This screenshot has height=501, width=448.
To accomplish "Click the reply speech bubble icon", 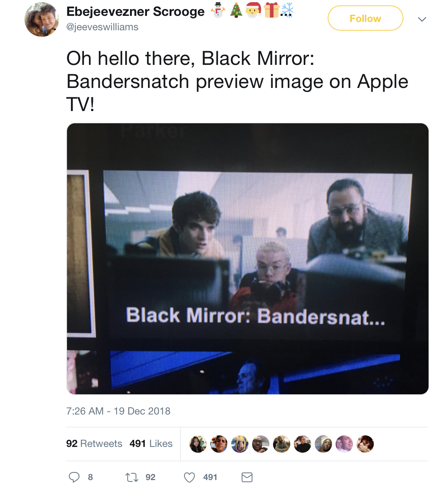I will click(x=74, y=477).
